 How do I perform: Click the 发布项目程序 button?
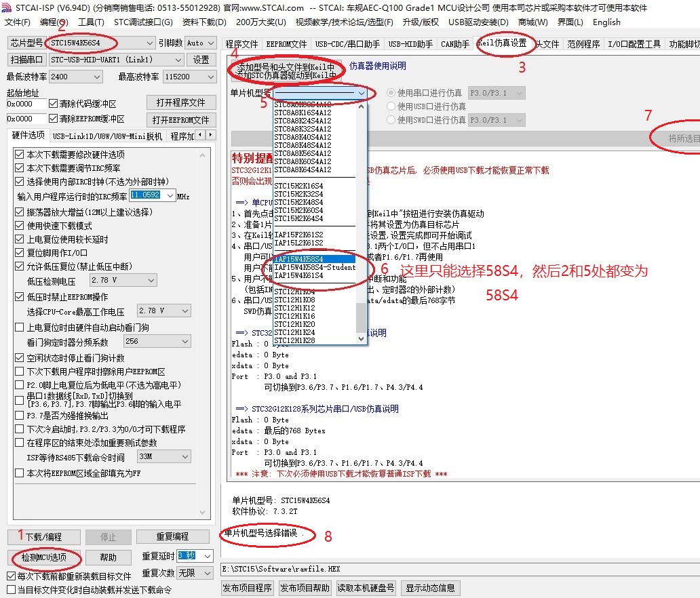(248, 588)
